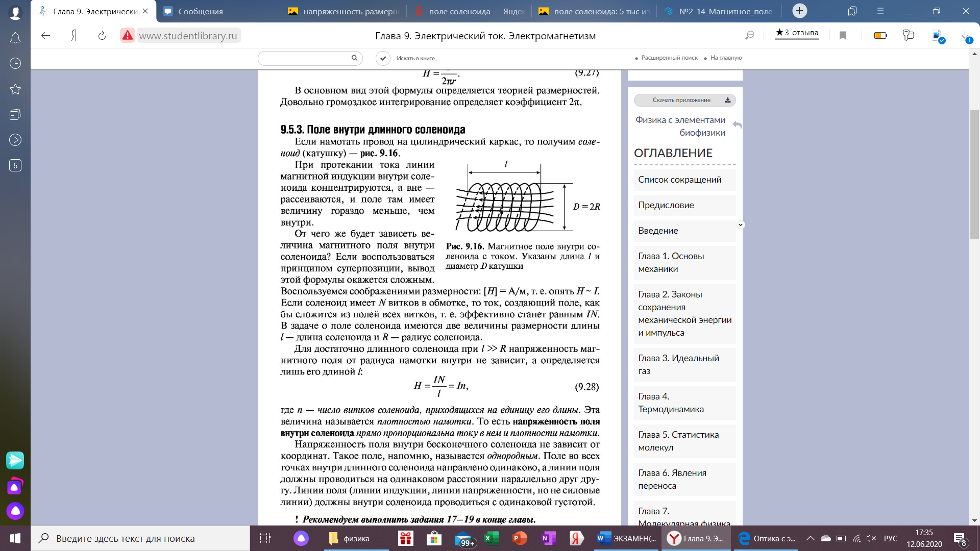The height and width of the screenshot is (551, 980).
Task: Open the Windows Start menu
Action: point(15,538)
